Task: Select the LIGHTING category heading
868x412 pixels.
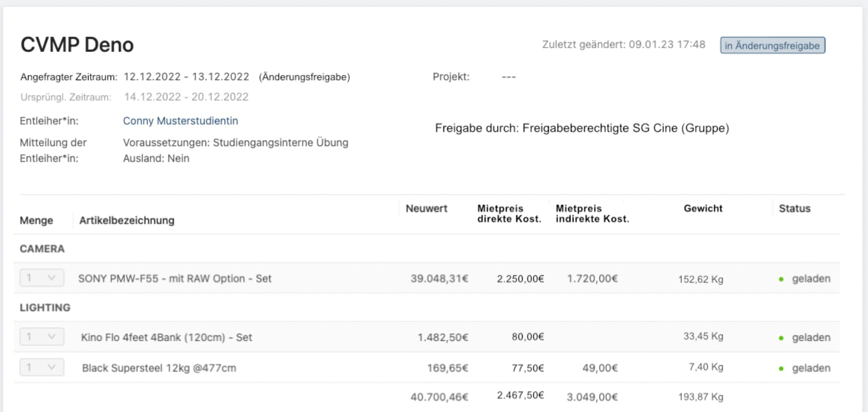Action: (45, 308)
